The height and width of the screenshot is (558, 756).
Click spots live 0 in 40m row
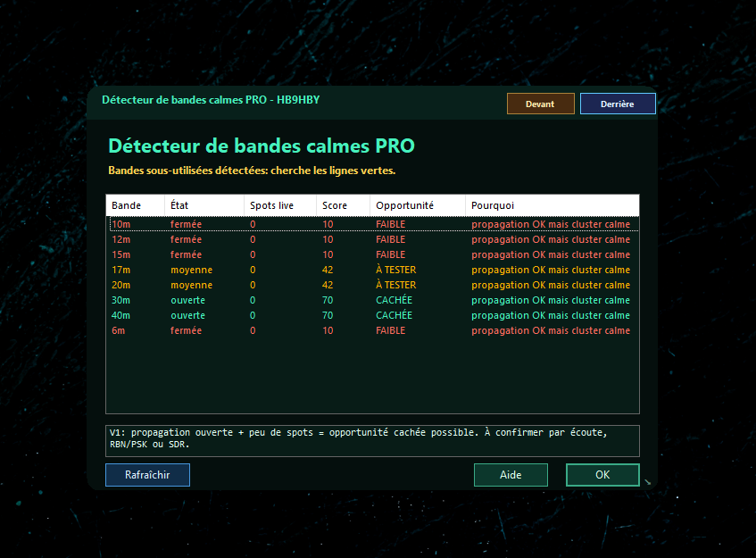point(253,315)
